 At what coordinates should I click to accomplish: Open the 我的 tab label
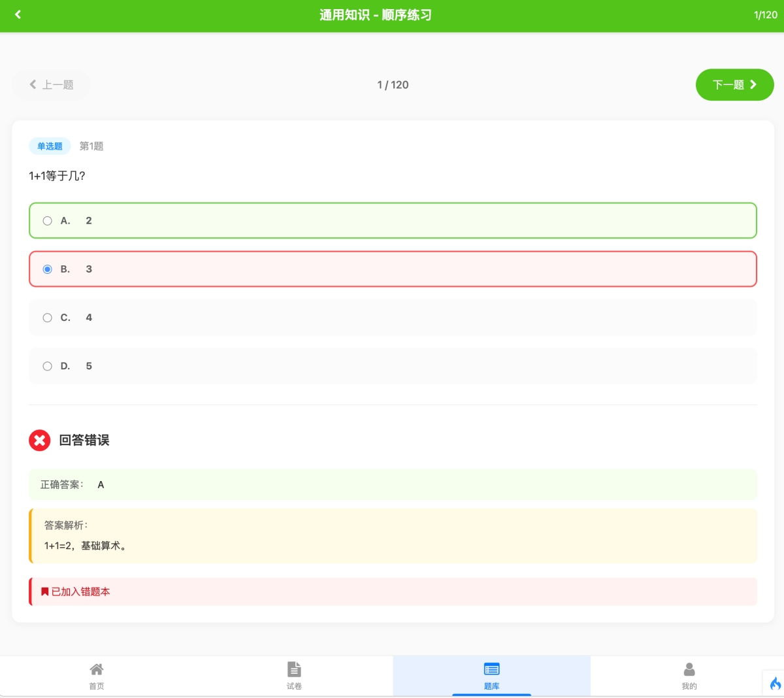689,686
